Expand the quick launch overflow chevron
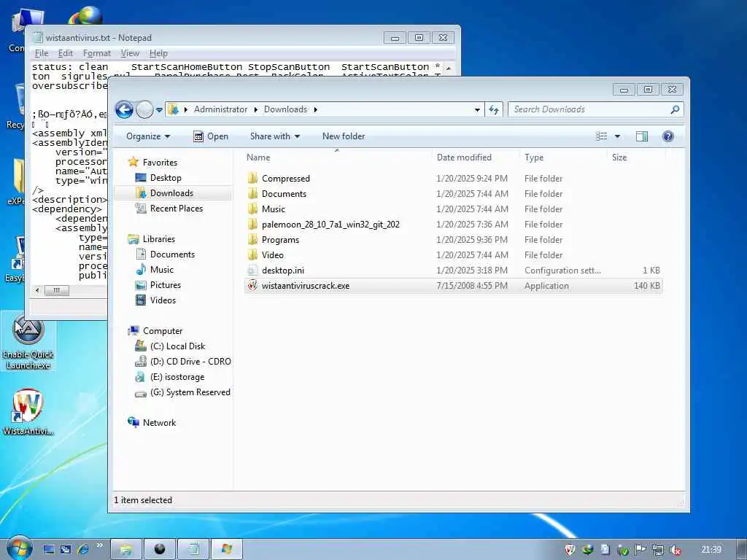 (99, 545)
